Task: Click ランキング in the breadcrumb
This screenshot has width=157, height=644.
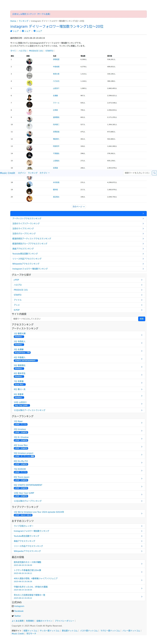Action: click(23, 21)
